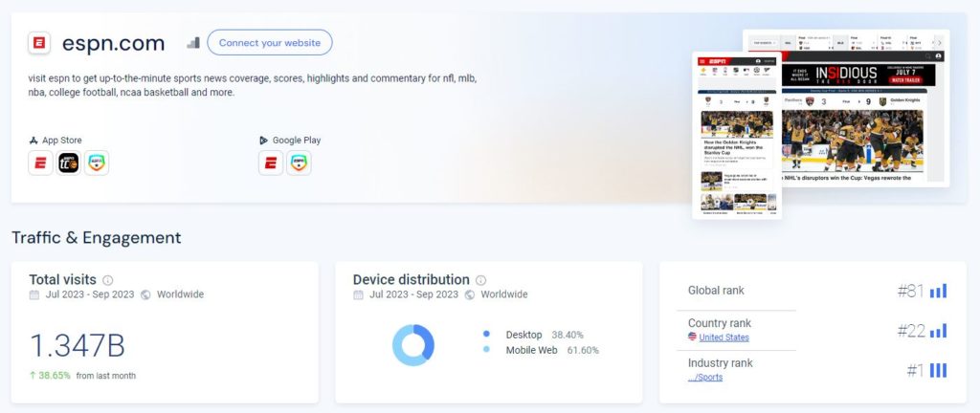The height and width of the screenshot is (413, 980).
Task: Open the ESPN Fantasy app under Google Play
Action: pos(299,163)
